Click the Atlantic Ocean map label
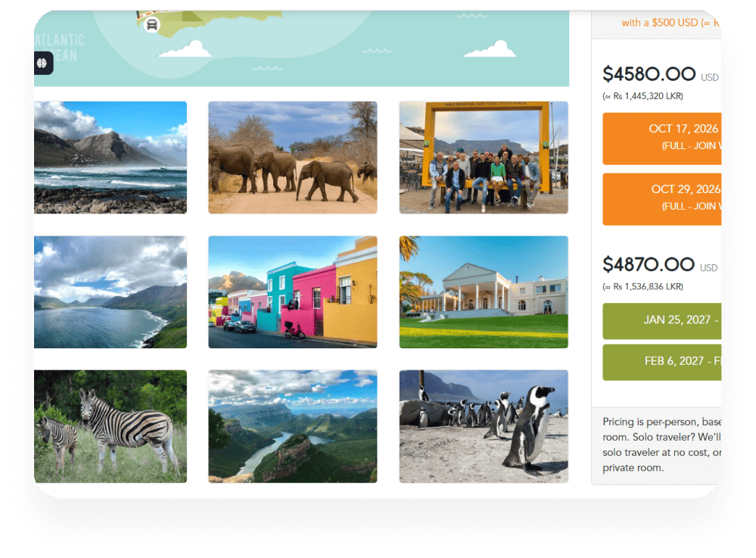This screenshot has height=558, width=756. [x=60, y=48]
